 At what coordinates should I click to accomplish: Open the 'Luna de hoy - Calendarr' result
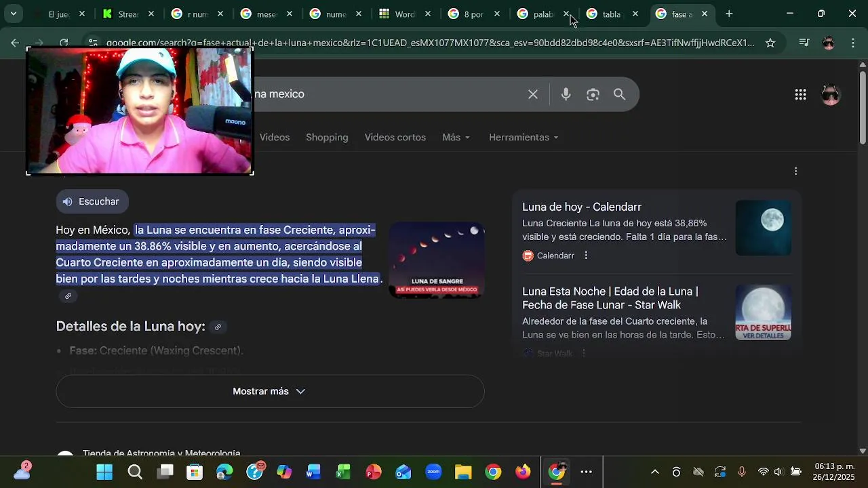click(582, 207)
